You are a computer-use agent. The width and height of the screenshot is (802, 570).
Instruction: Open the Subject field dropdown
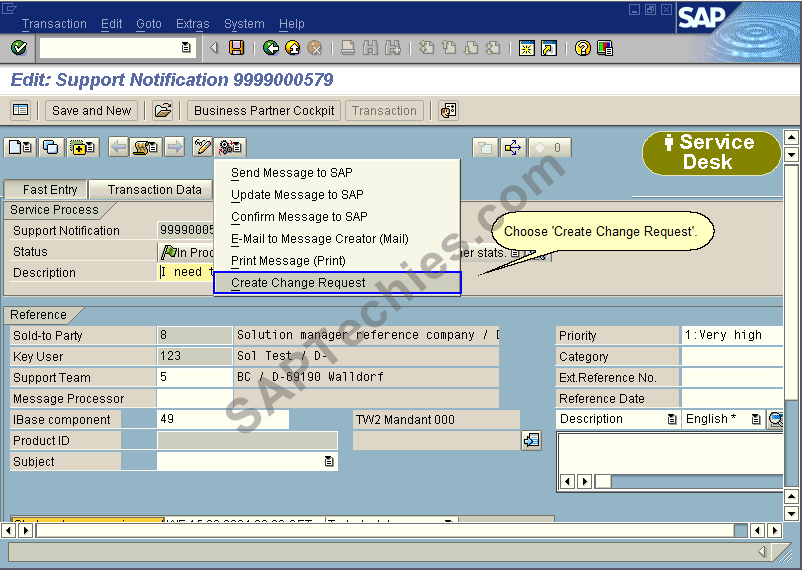pos(329,462)
